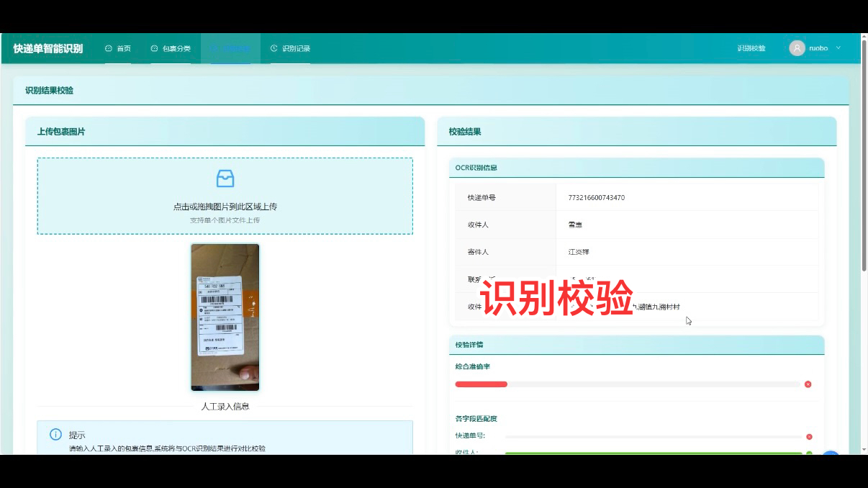This screenshot has width=868, height=488.
Task: Click the 快递单号 match progress bar
Action: (654, 437)
